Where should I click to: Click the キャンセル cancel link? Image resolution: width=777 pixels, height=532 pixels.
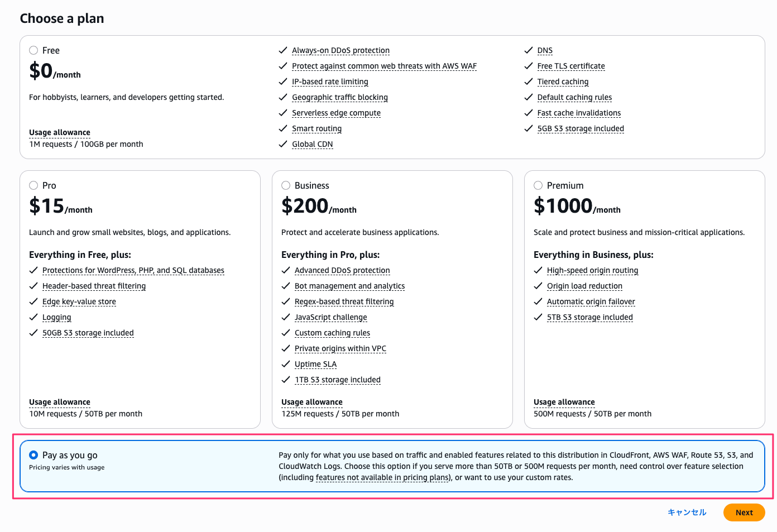click(x=687, y=512)
